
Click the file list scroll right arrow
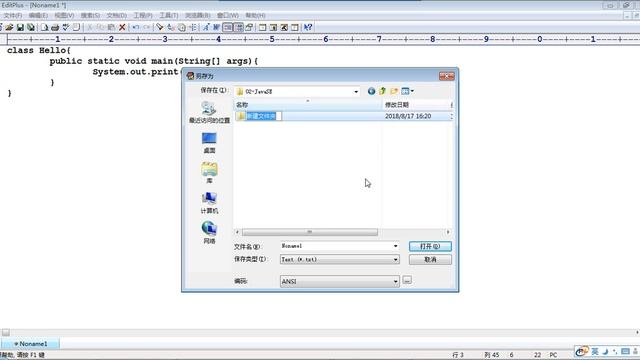(x=448, y=232)
